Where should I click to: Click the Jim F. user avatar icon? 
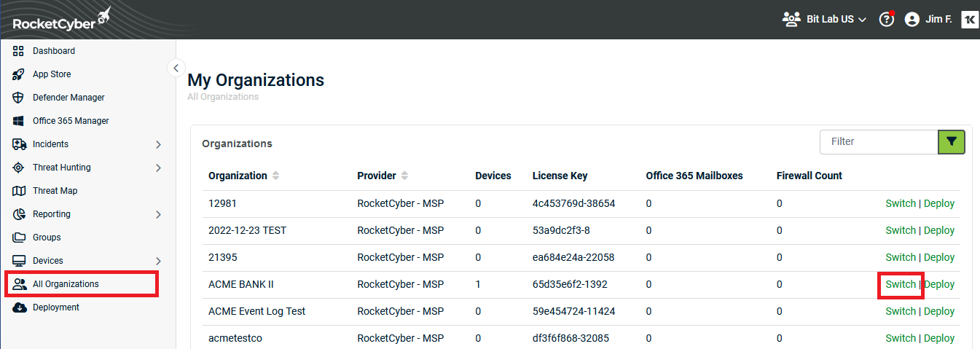click(x=912, y=20)
